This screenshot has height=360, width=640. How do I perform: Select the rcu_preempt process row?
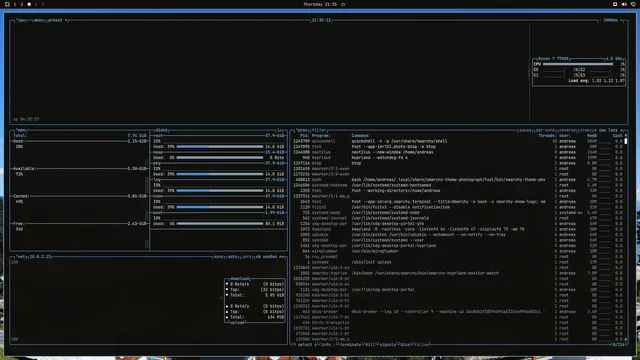(x=458, y=257)
